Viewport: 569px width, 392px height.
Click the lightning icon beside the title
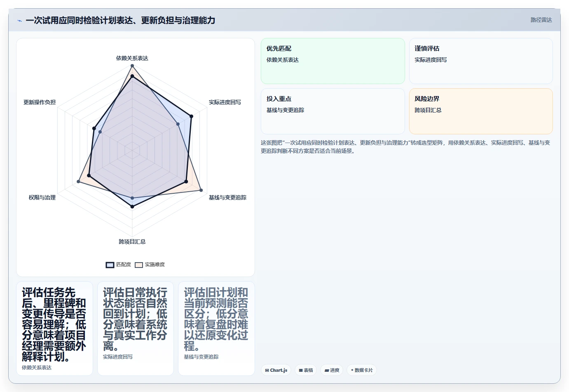point(19,21)
